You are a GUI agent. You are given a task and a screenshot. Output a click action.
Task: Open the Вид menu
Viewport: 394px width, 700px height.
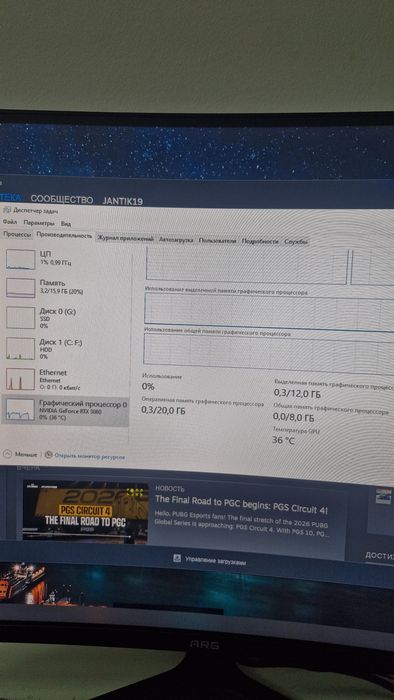tap(66, 224)
